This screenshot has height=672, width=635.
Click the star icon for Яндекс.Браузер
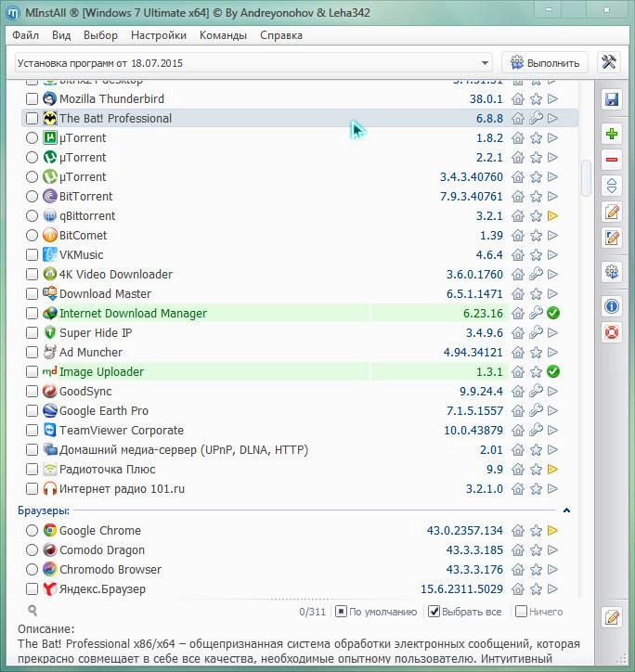(x=536, y=589)
